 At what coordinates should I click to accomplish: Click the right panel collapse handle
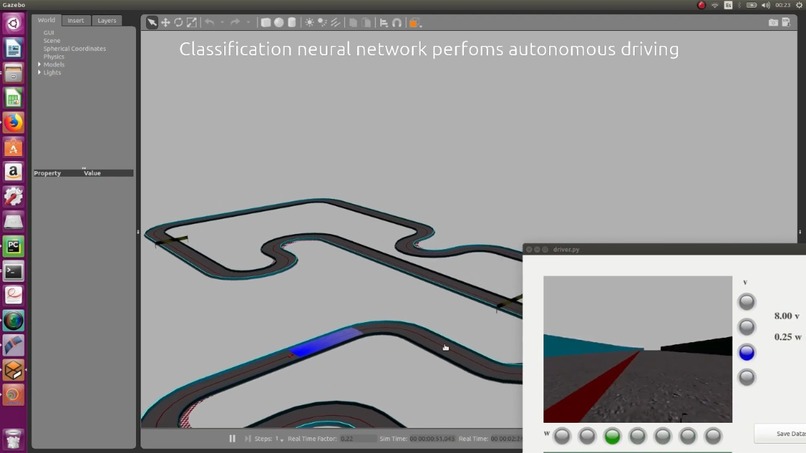pyautogui.click(x=800, y=232)
